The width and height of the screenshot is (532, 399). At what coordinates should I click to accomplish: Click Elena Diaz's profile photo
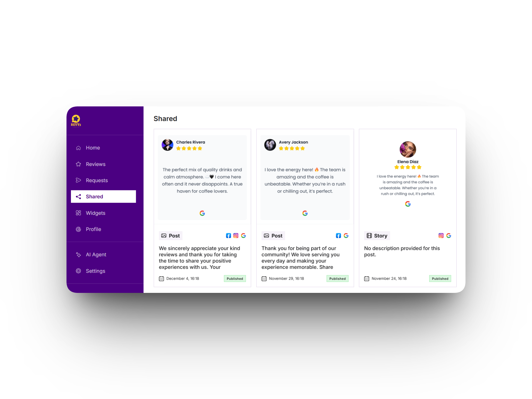[x=408, y=149]
